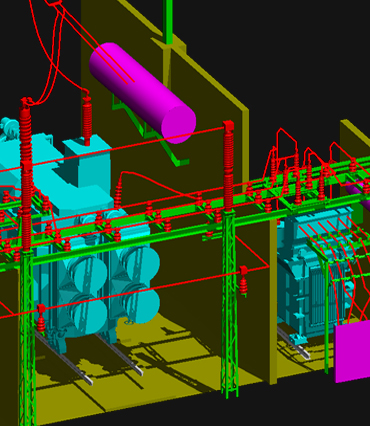This screenshot has width=370, height=426.
Task: Select the tall red bushing insulator on left column
Action: [x=26, y=173]
